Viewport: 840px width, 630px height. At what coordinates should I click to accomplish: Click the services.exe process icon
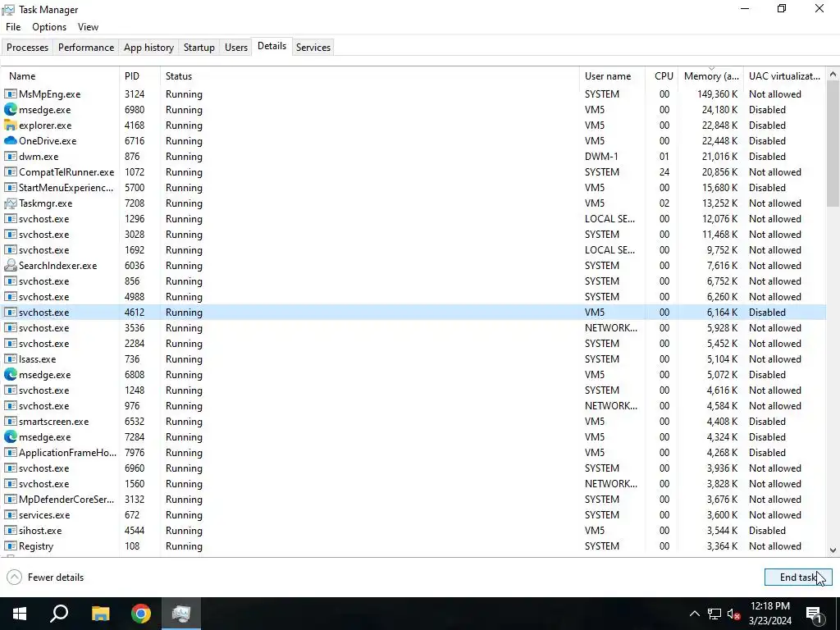point(10,515)
